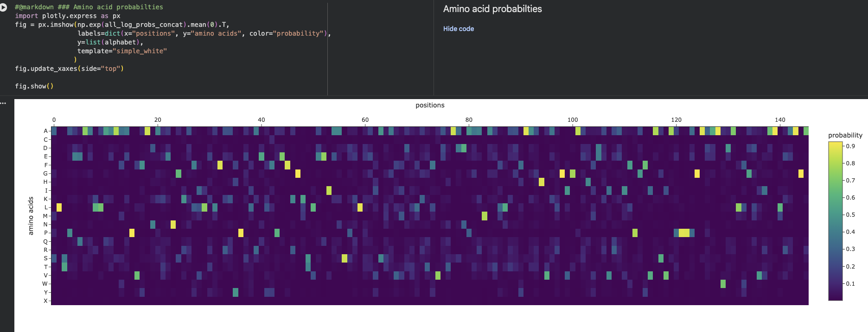Click the probability colorbar title
Image resolution: width=868 pixels, height=332 pixels.
845,135
